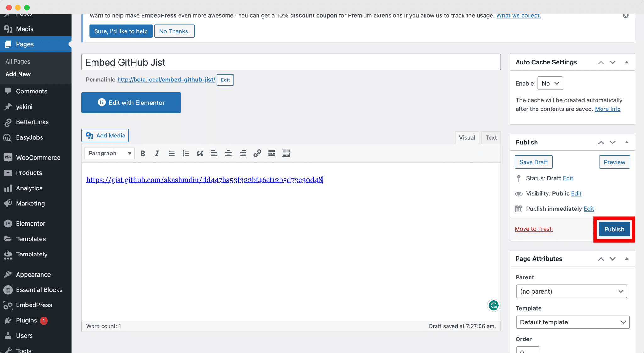Dismiss the EmbedPress notice
Viewport: 644px width, 353px height.
tap(626, 16)
